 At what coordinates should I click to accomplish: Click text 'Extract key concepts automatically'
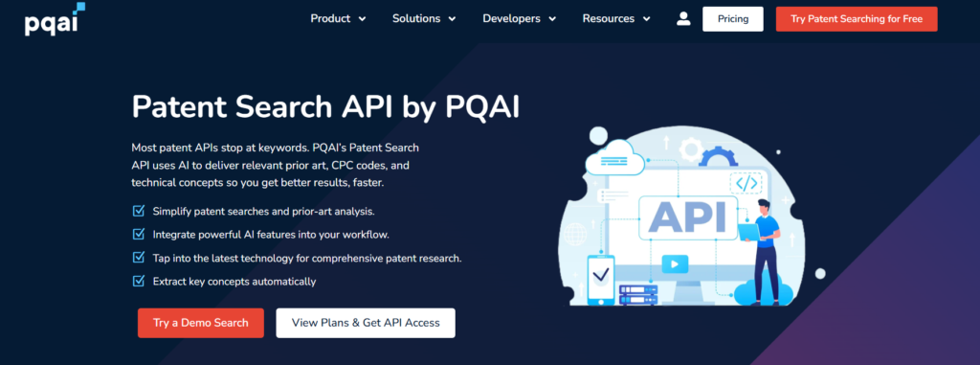coord(234,281)
